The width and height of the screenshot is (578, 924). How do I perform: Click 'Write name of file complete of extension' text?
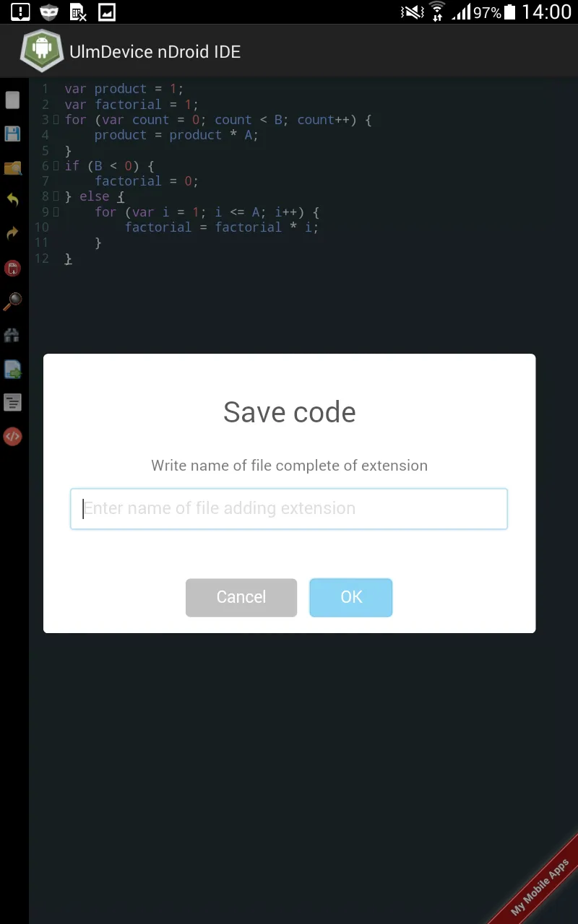[x=289, y=466]
